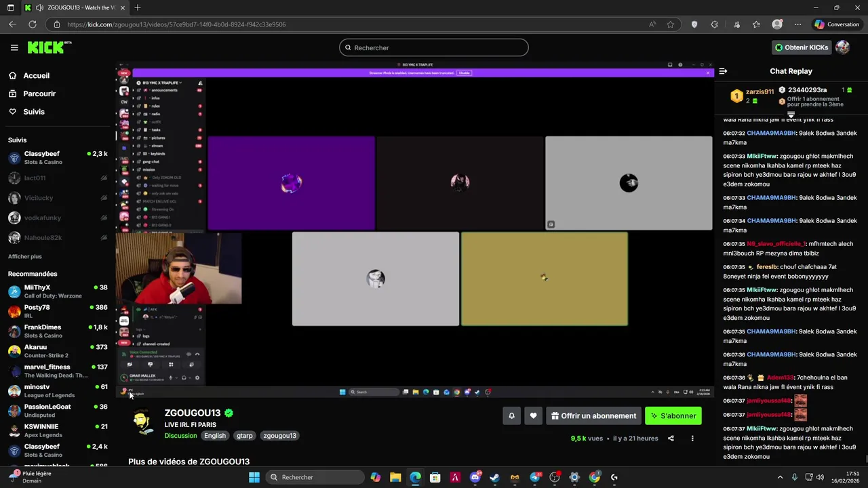Focus the Rechercher search field on Kick
Image resolution: width=868 pixels, height=488 pixels.
pos(434,47)
